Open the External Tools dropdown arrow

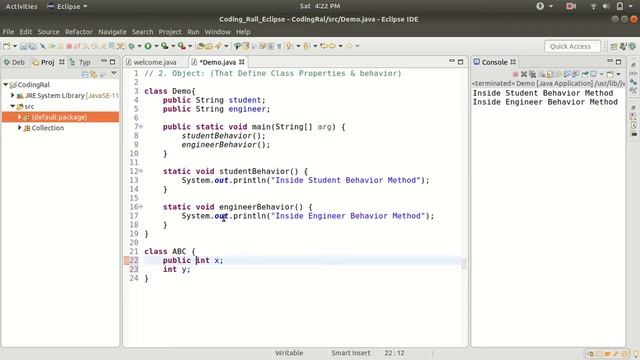tap(190, 46)
